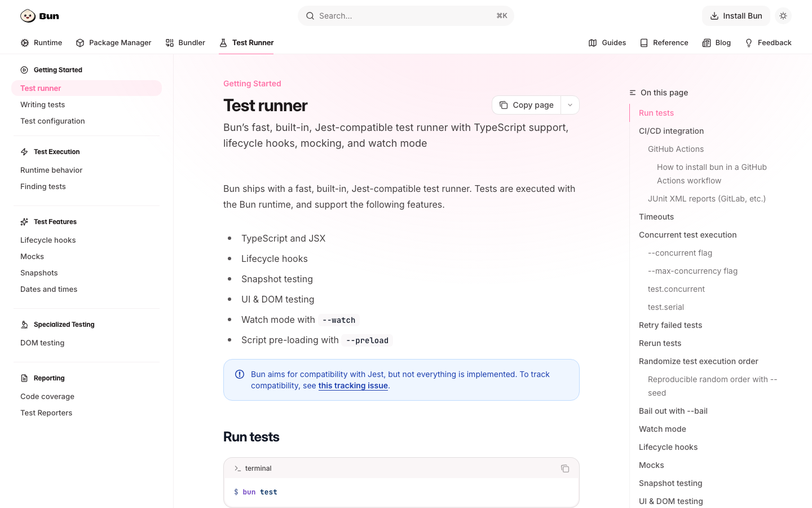This screenshot has width=812, height=508.
Task: Click the Test Execution lightning icon
Action: (24, 152)
